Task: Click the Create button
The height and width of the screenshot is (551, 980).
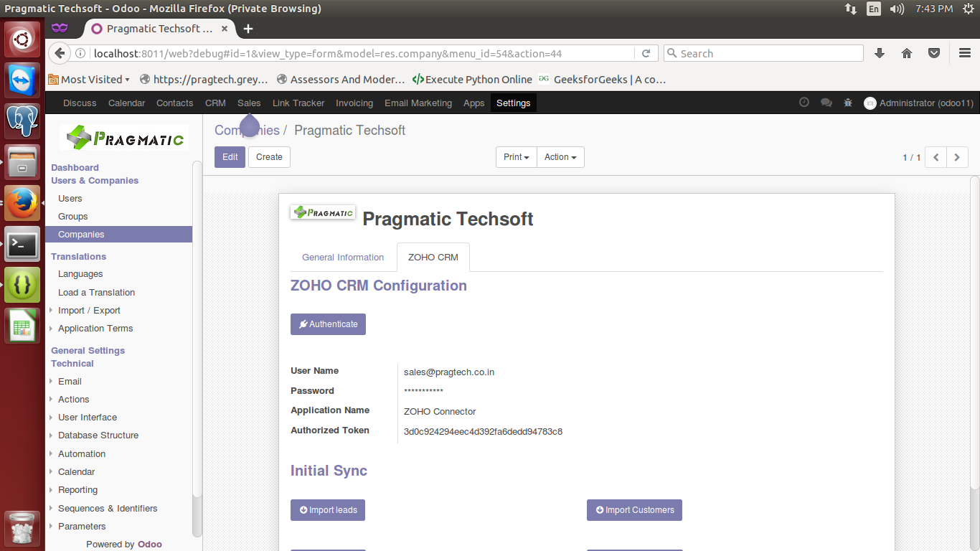Action: [x=269, y=157]
